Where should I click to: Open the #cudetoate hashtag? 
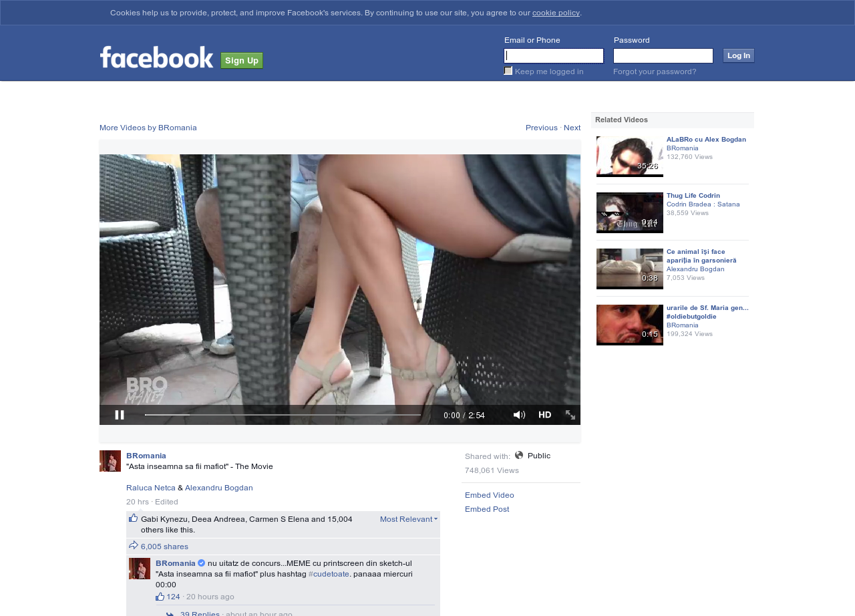coord(329,574)
